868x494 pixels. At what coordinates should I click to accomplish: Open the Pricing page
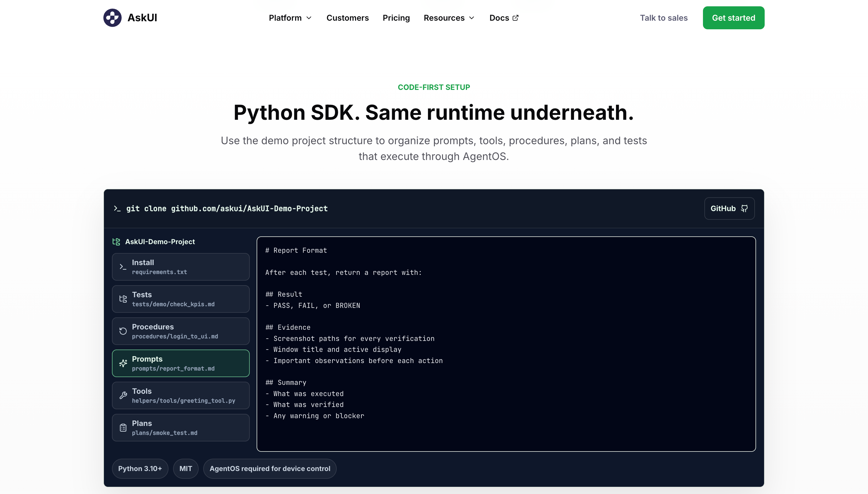click(x=396, y=18)
